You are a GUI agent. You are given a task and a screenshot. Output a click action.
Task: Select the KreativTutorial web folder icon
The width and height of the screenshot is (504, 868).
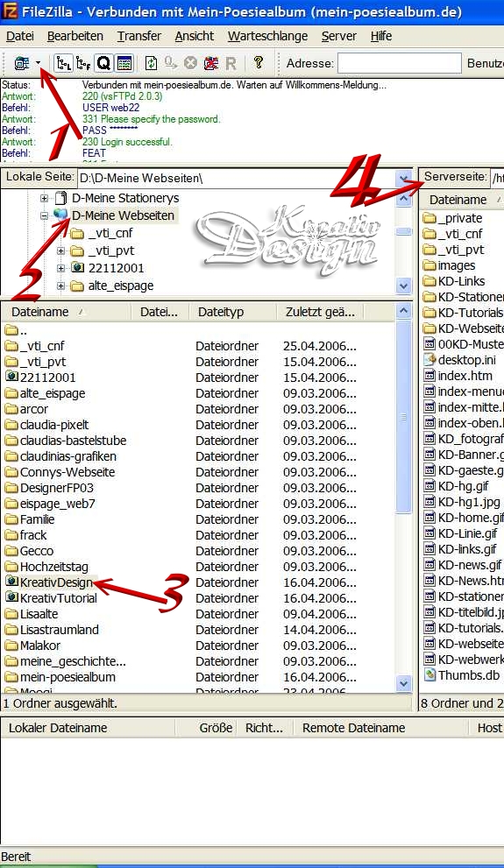pos(11,597)
